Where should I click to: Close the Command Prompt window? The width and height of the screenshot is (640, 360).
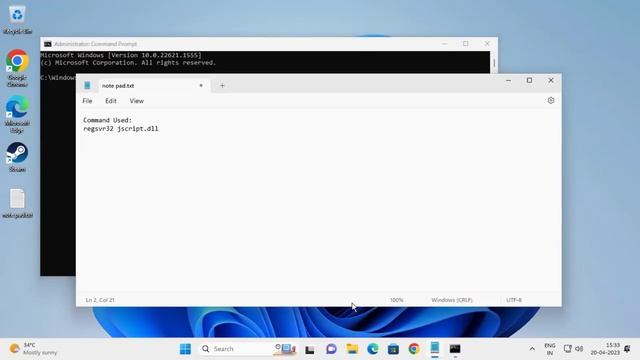point(487,44)
